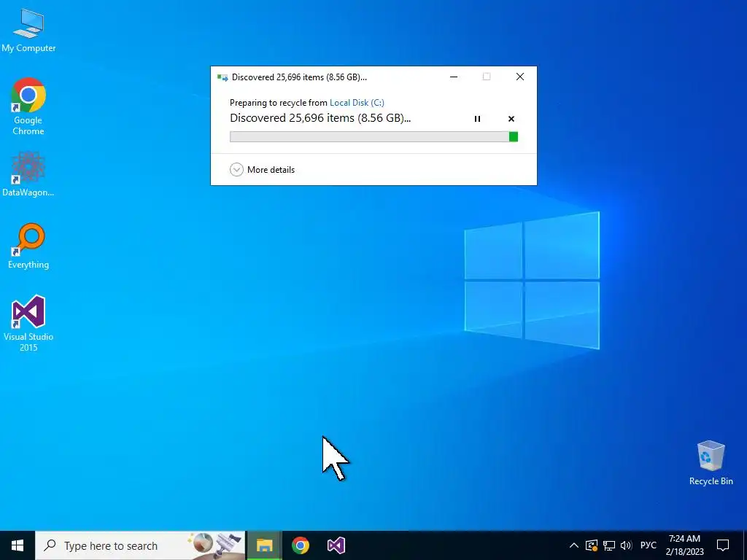Cancel the recycle operation with the small X

pos(511,119)
